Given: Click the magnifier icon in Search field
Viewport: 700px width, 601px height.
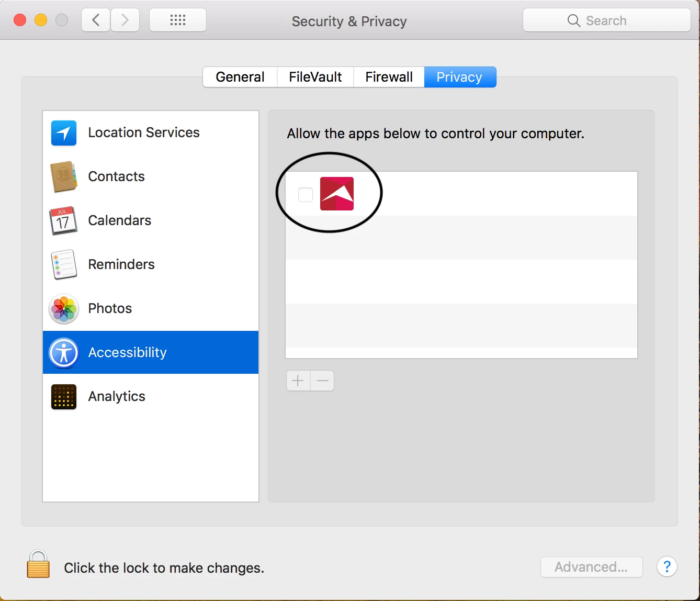Looking at the screenshot, I should (574, 21).
